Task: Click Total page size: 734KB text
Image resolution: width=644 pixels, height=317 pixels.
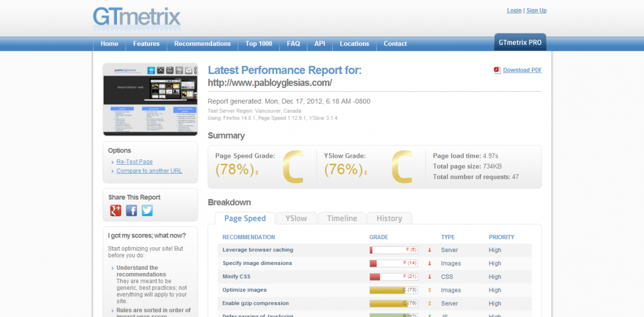Action: point(467,166)
